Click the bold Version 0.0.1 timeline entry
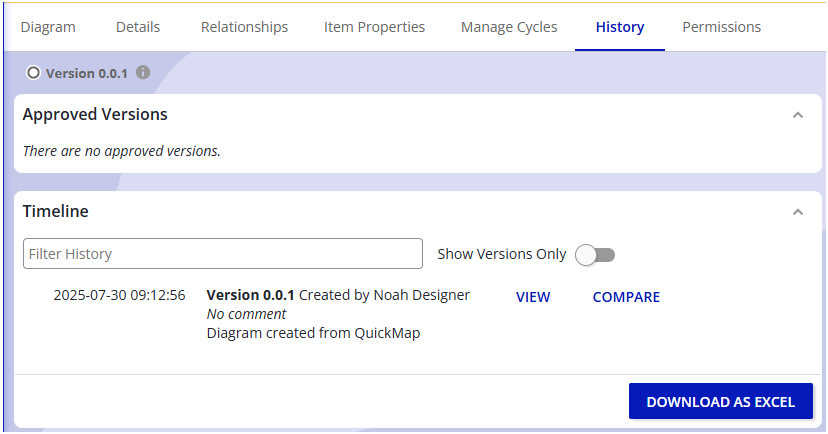 pos(250,296)
